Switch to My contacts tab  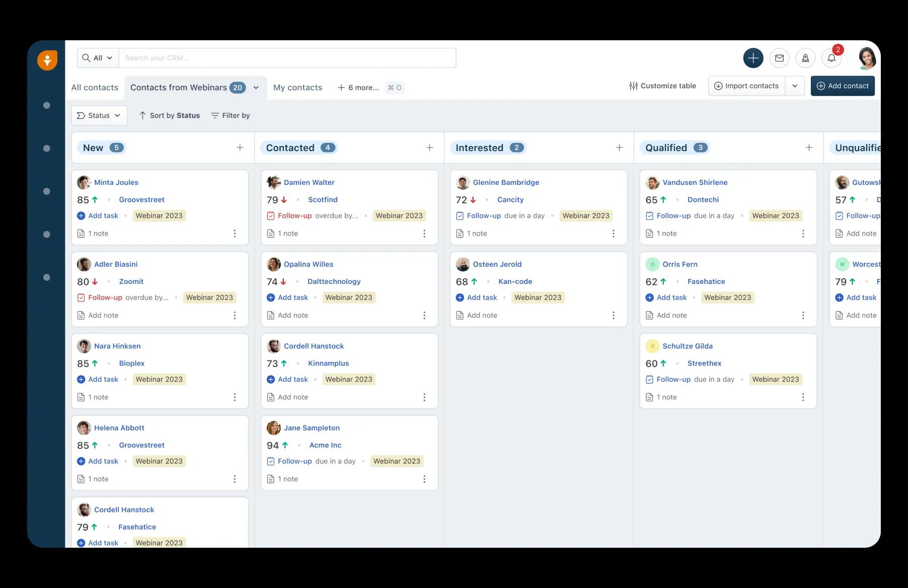point(297,88)
